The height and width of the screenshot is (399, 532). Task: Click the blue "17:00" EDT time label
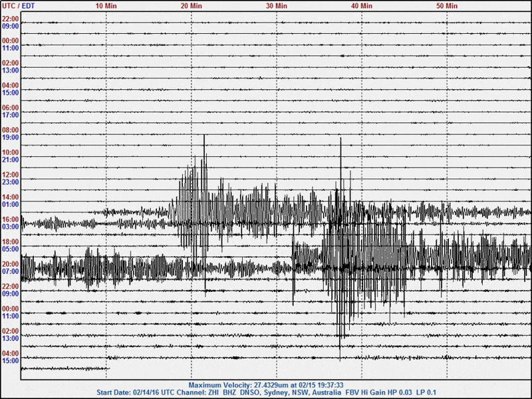[x=11, y=115]
